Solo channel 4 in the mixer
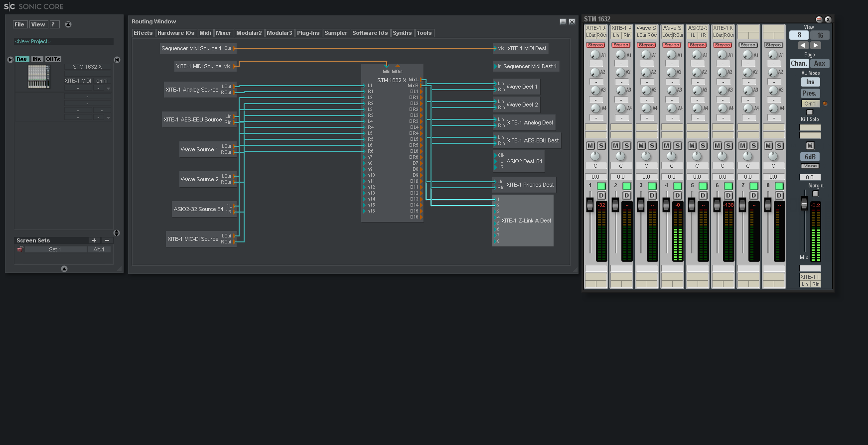 (678, 146)
